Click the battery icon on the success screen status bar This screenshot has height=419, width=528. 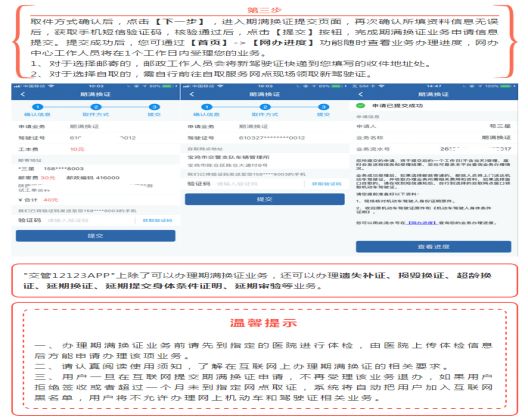tap(506, 86)
